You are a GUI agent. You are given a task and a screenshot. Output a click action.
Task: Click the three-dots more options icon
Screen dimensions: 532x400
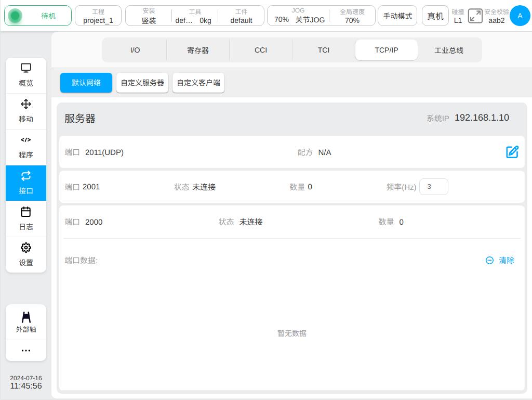(26, 351)
